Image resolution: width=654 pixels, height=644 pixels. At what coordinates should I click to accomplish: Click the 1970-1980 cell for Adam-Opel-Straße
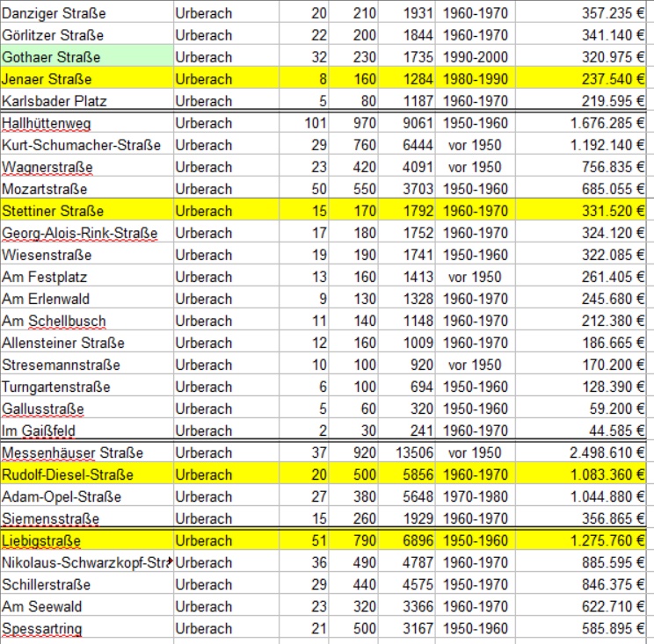(x=475, y=496)
